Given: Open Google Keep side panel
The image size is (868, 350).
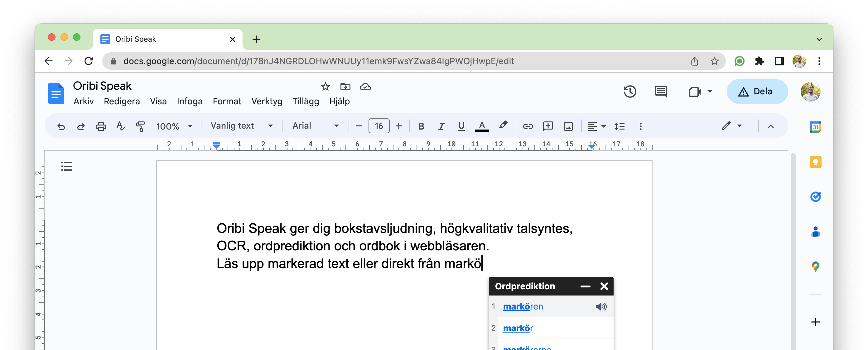Looking at the screenshot, I should click(815, 162).
